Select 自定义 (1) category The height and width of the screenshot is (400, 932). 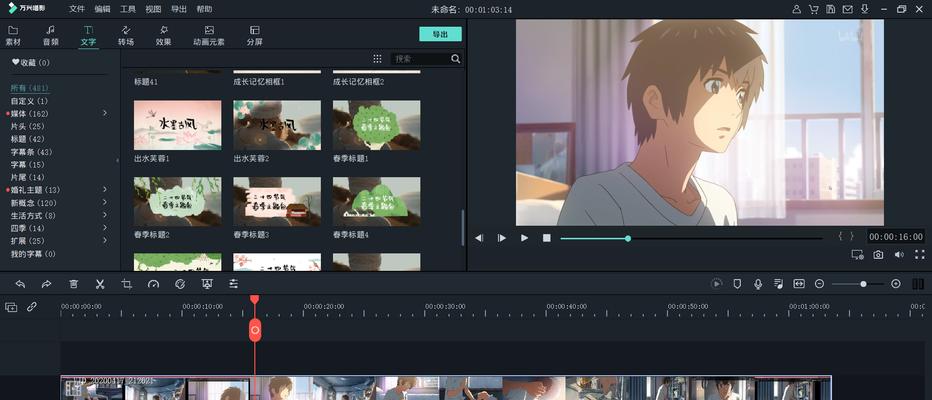click(30, 101)
